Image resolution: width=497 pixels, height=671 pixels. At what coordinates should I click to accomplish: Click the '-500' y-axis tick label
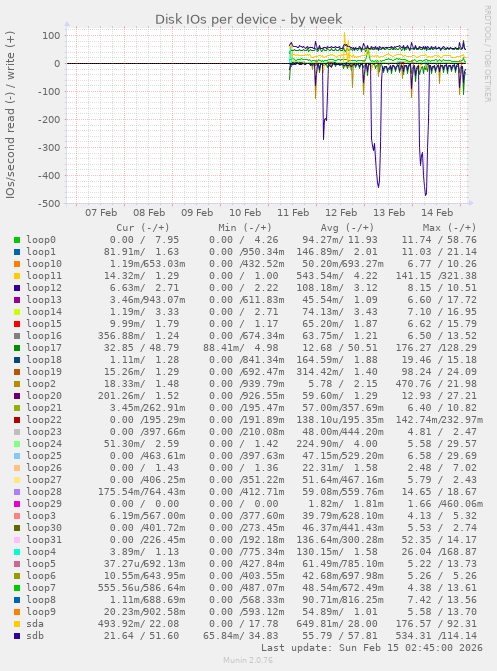tap(49, 204)
